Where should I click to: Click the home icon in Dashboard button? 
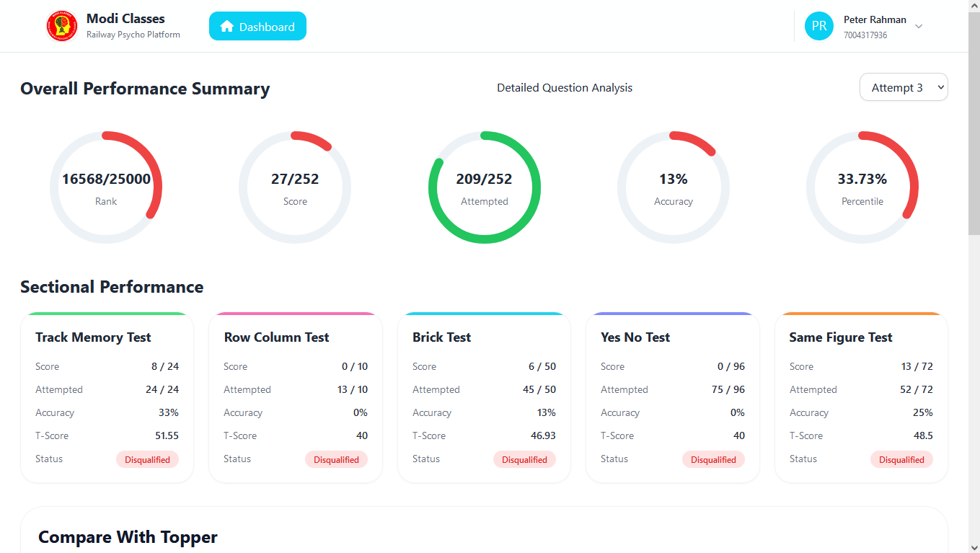tap(227, 27)
